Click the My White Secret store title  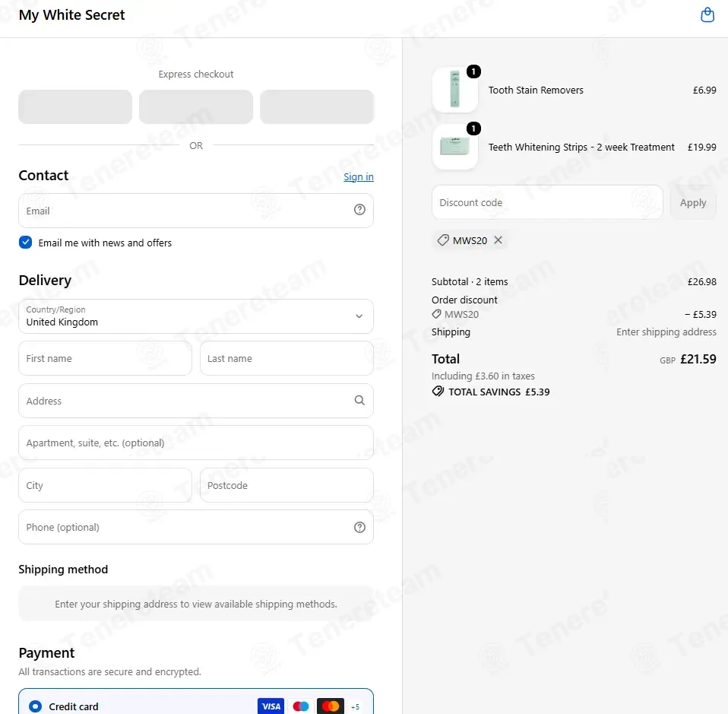71,15
